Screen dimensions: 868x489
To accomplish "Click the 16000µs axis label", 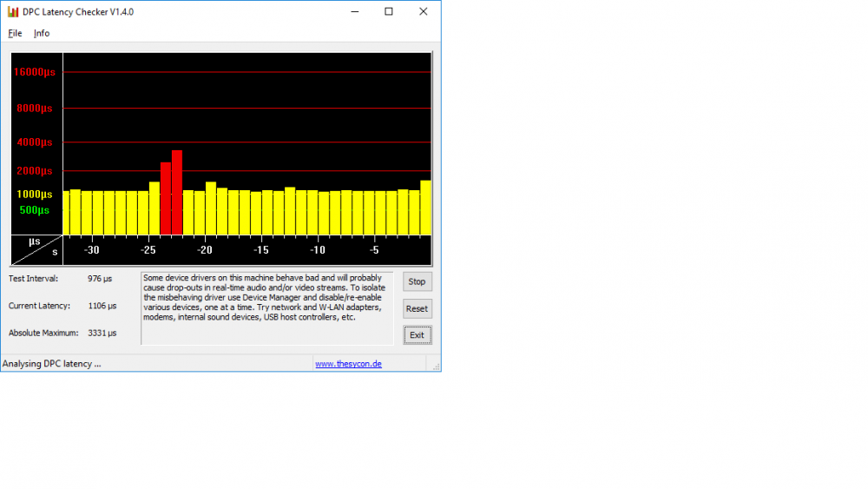I will 35,72.
